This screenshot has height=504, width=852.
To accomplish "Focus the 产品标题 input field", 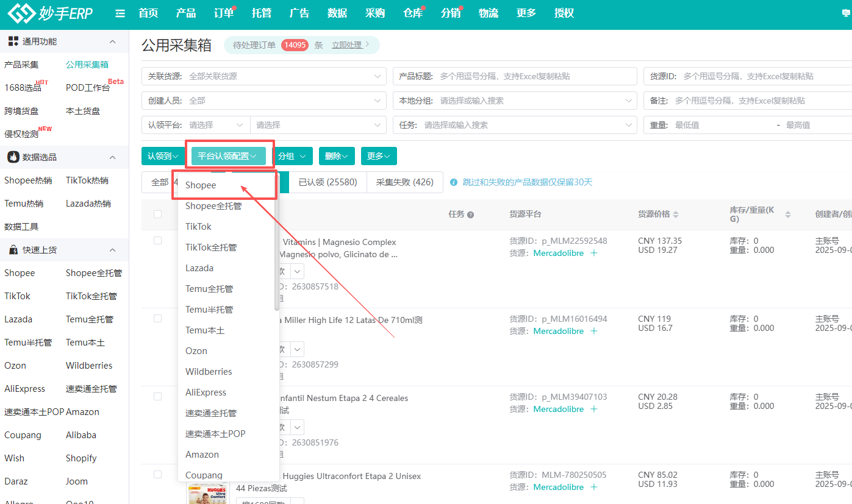I will [x=515, y=76].
